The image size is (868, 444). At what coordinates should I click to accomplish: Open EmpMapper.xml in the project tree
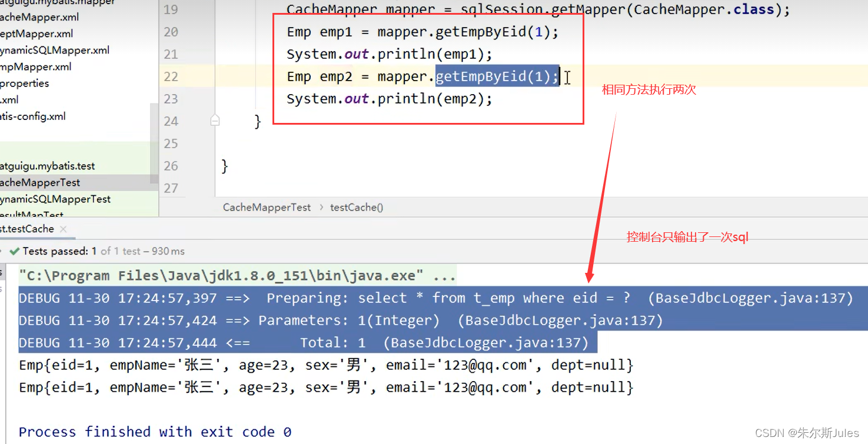coord(36,66)
